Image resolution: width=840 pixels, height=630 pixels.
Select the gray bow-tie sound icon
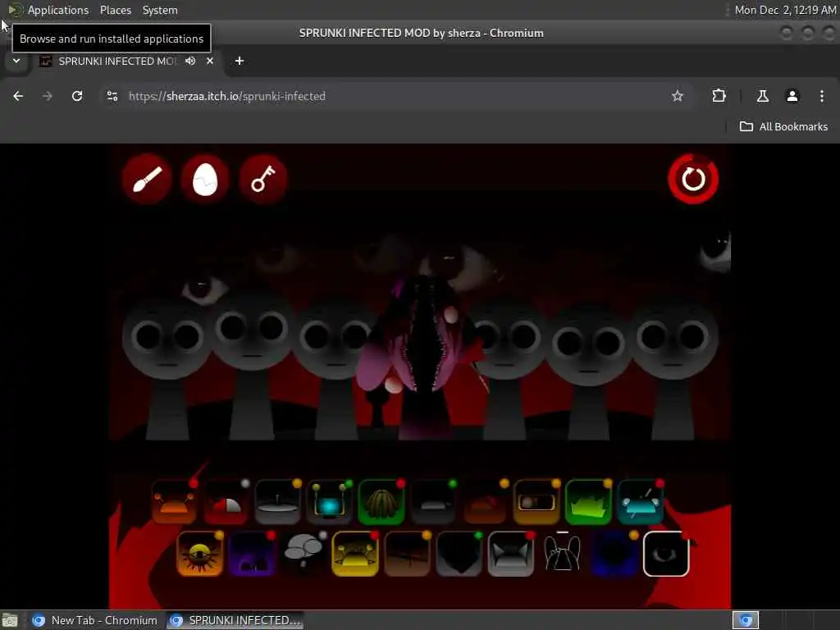tap(510, 554)
